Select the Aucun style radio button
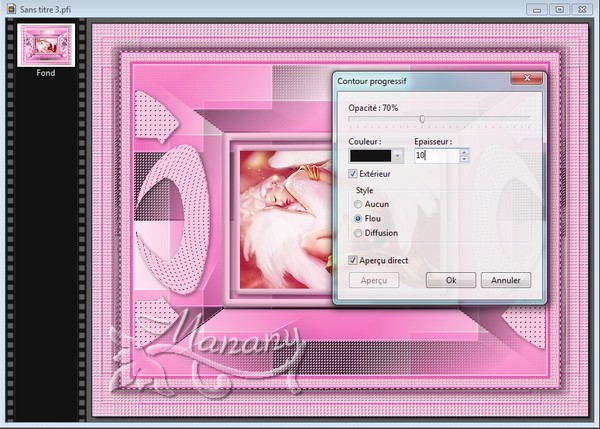 click(358, 204)
